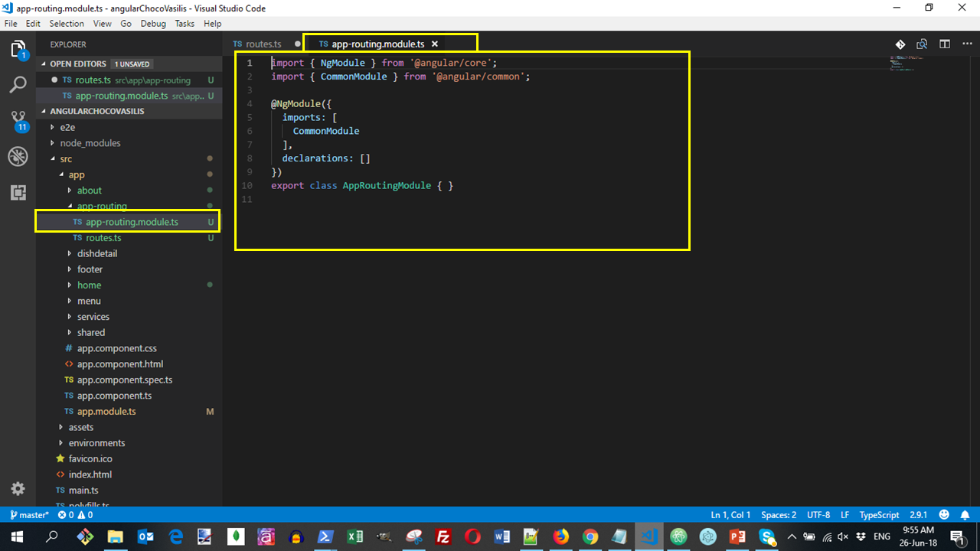Open the Go menu

126,24
